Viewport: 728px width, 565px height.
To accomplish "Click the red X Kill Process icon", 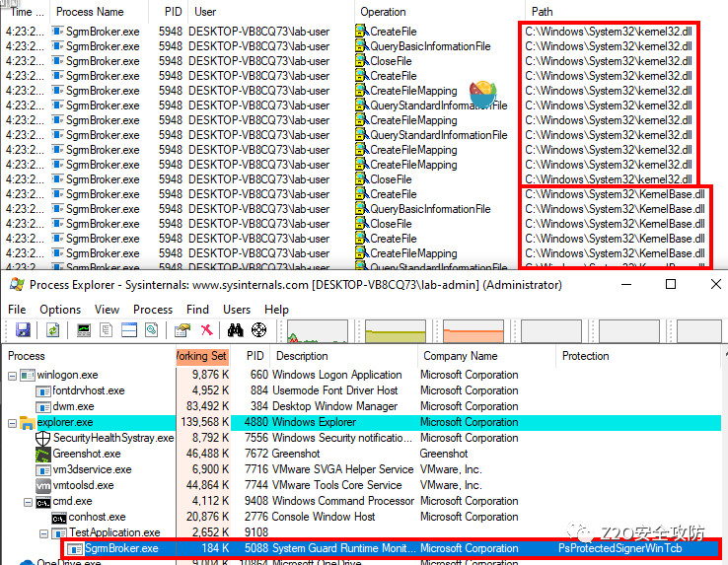I will click(206, 330).
